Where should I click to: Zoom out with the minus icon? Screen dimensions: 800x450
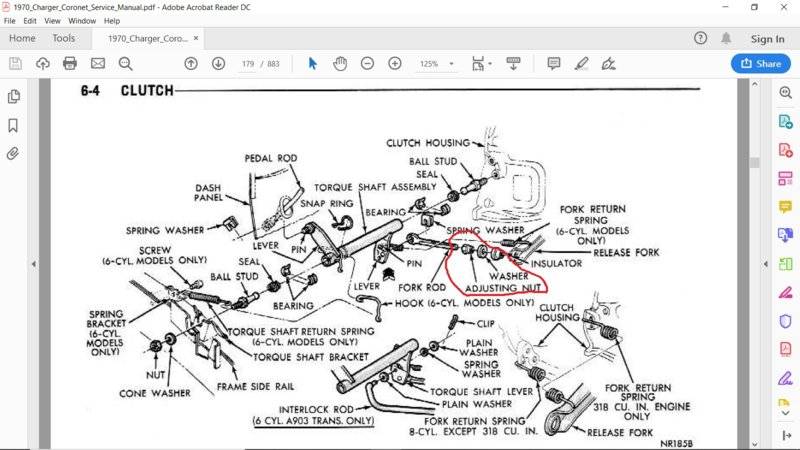coord(367,63)
